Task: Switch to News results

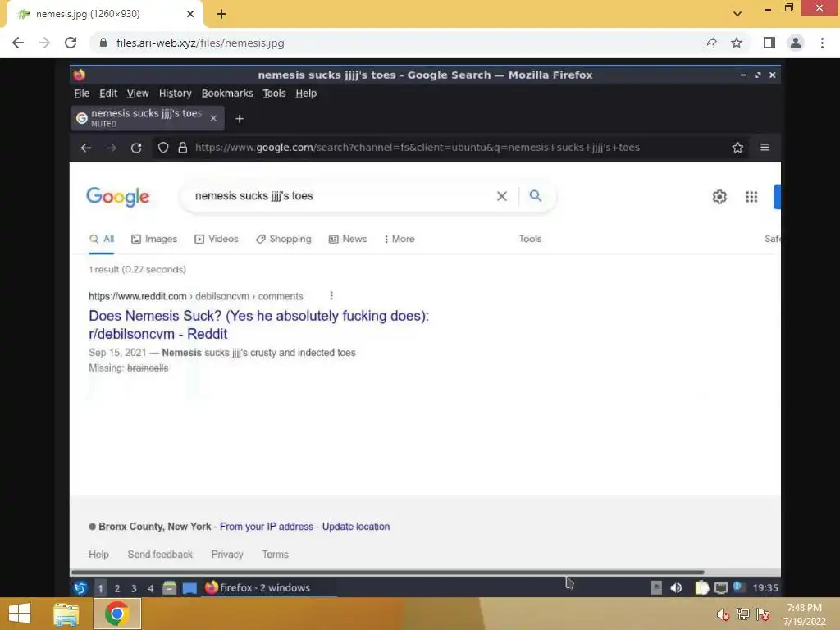Action: pyautogui.click(x=348, y=239)
